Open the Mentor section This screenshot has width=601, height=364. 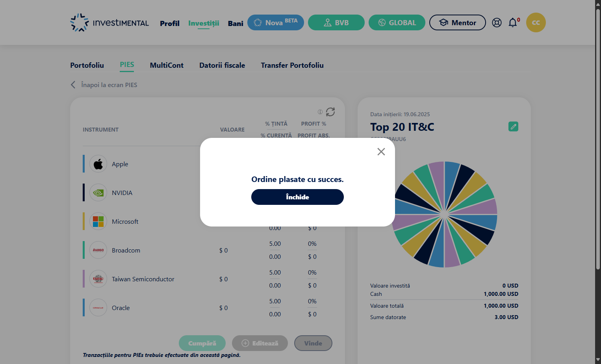pos(458,22)
